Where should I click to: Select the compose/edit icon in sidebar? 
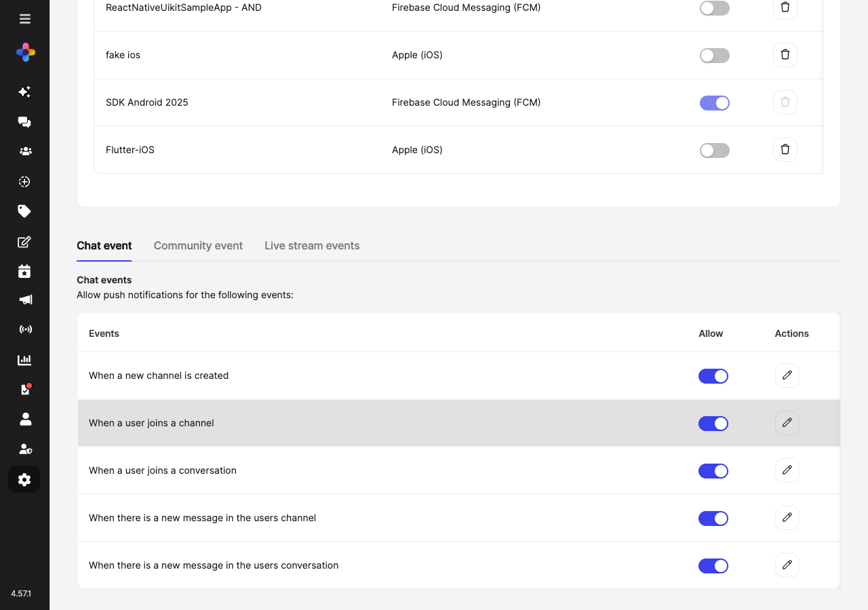coord(24,241)
